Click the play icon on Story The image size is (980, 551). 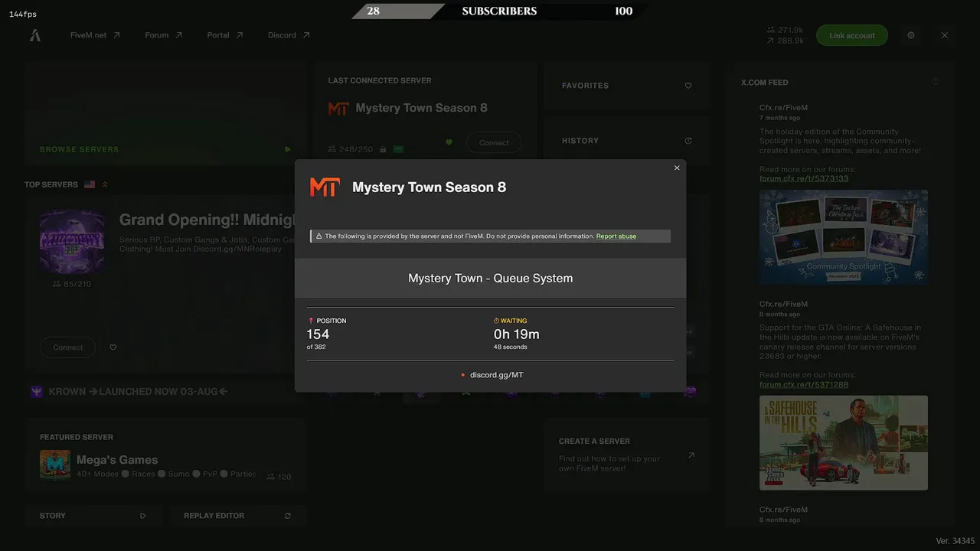tap(143, 516)
